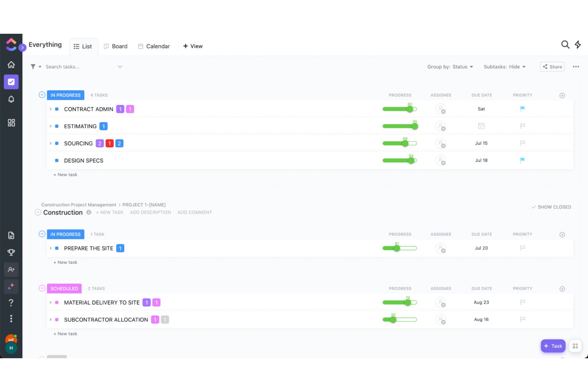Set due date for ESTIMATING task

[x=481, y=126]
